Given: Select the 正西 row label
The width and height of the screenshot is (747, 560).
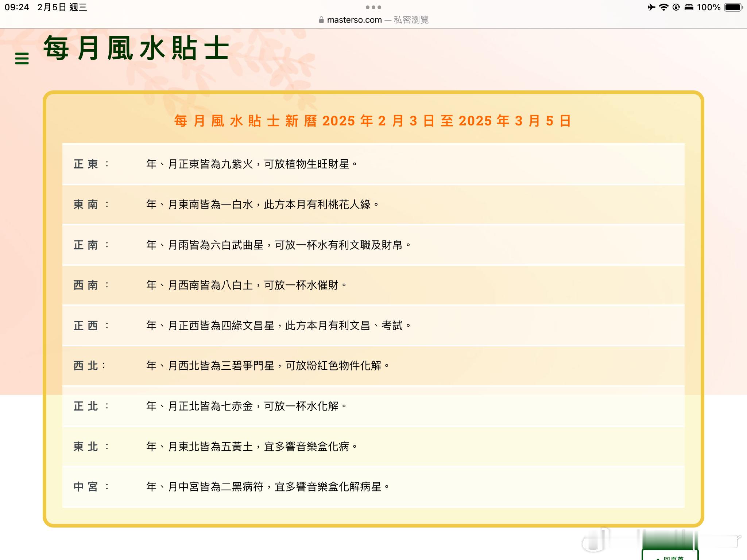Looking at the screenshot, I should click(91, 326).
